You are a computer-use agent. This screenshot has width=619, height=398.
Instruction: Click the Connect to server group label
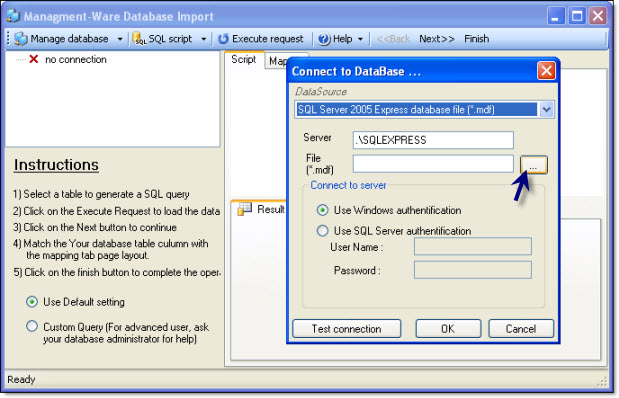click(348, 185)
